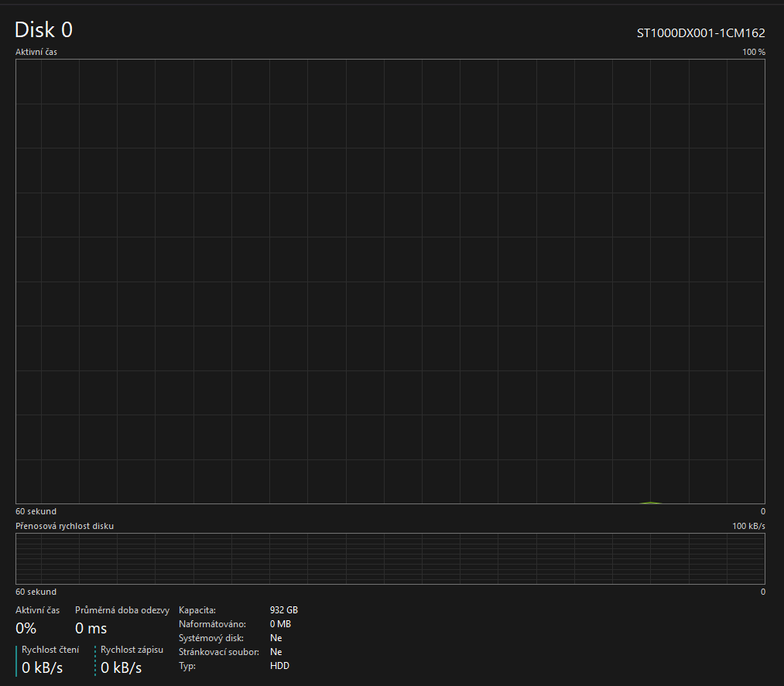The width and height of the screenshot is (784, 686).
Task: Click the Aktivní čas 0% value
Action: point(26,628)
